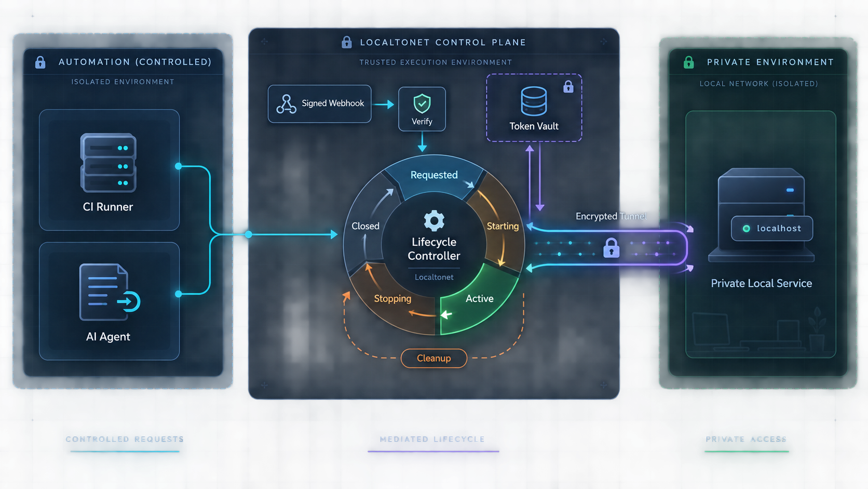Select the Closed lifecycle segment
868x489 pixels.
[x=365, y=226]
